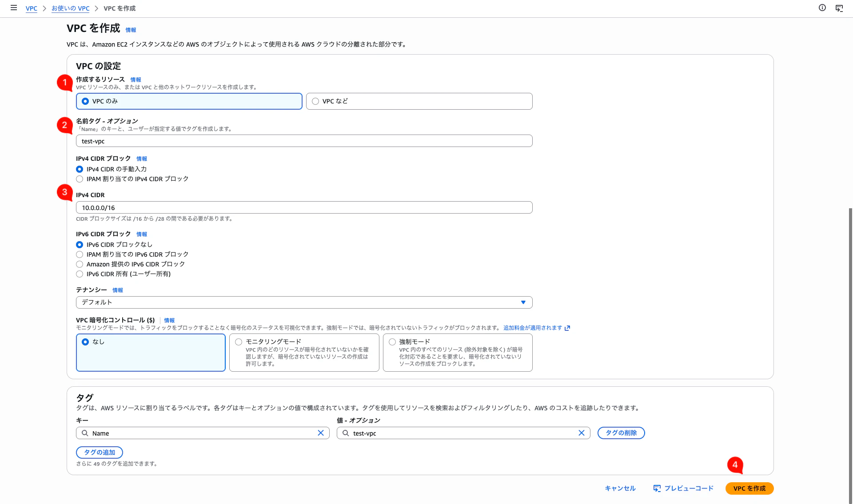Click the タグの削除 button
Viewport: 853px width, 504px height.
click(621, 433)
